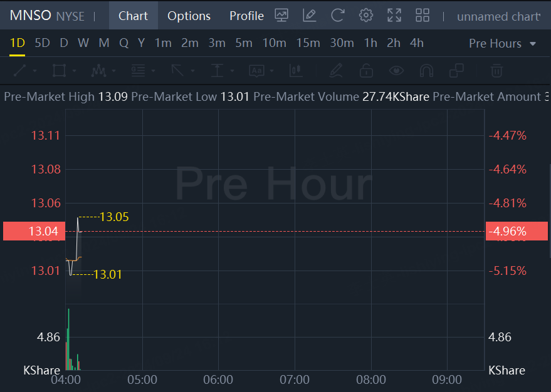Switch to the Options tab
The width and height of the screenshot is (551, 392).
click(189, 16)
